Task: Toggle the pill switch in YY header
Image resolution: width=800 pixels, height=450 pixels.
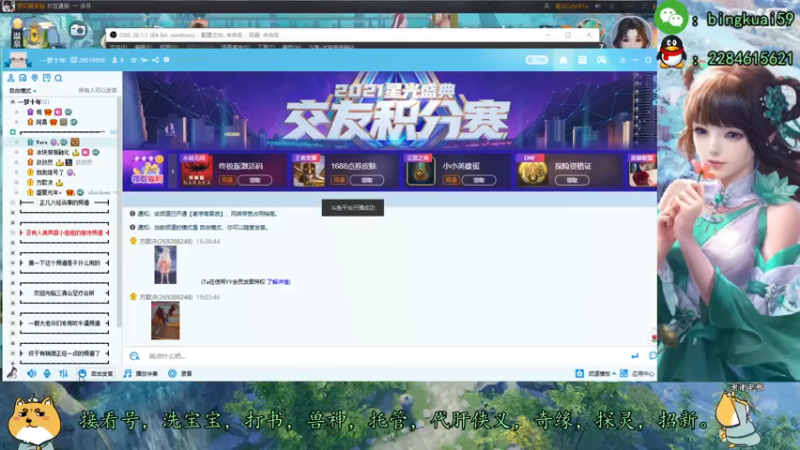Action: pos(537,60)
